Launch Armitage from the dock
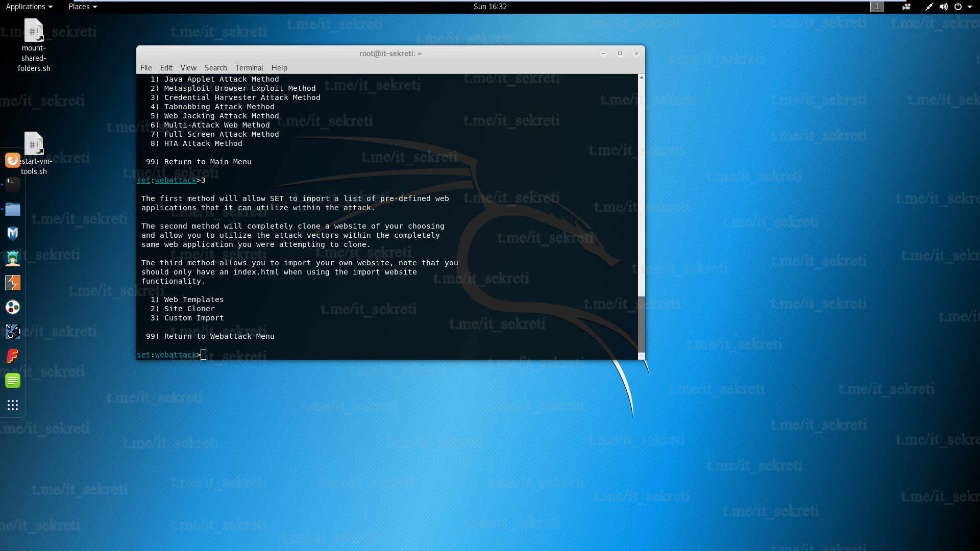 click(13, 258)
